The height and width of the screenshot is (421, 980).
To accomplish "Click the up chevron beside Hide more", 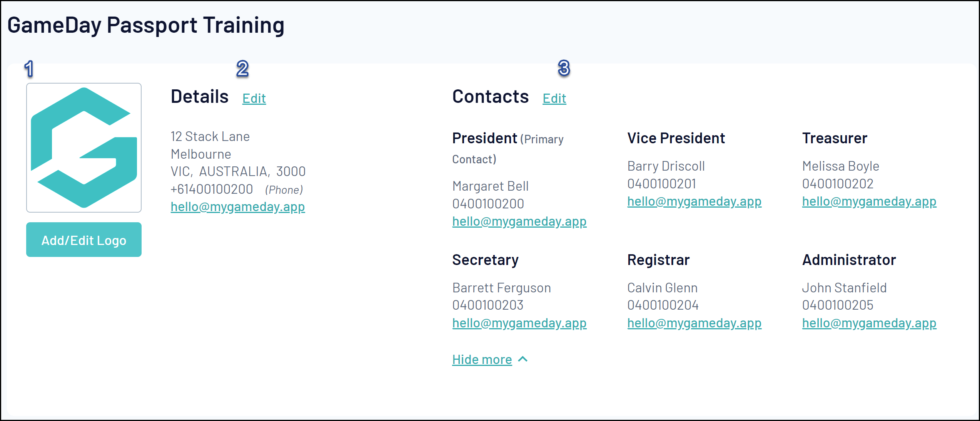I will tap(523, 359).
